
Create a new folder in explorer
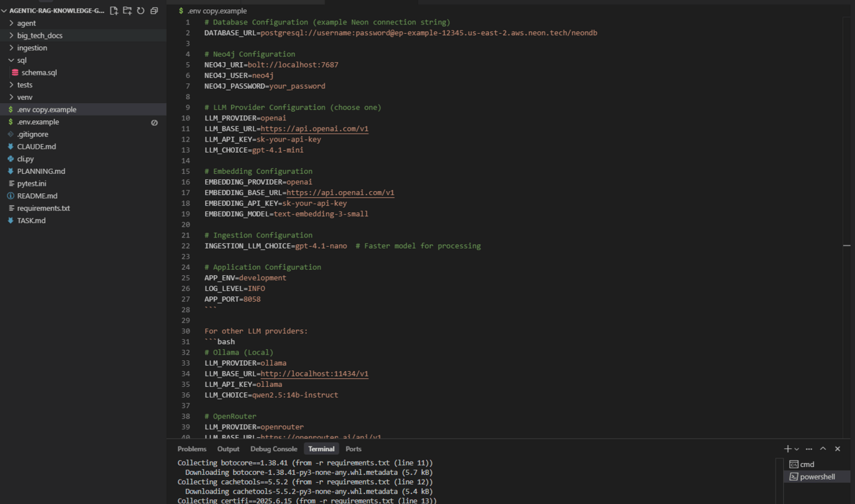(x=127, y=11)
